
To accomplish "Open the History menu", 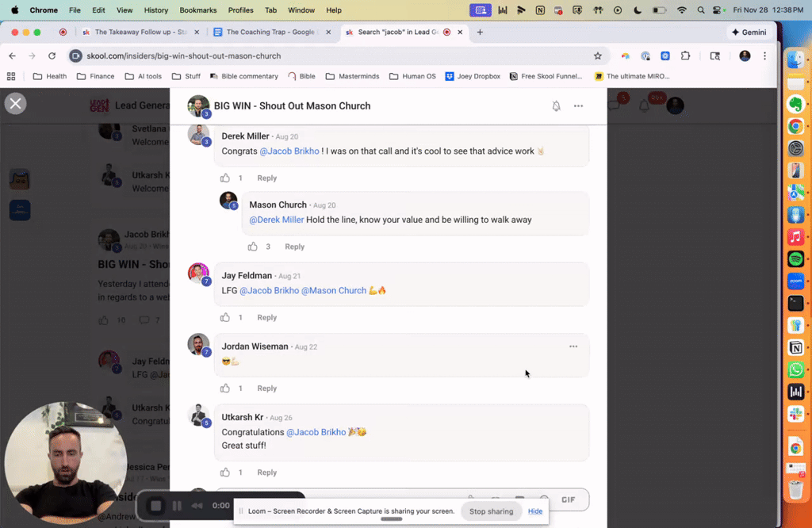I will [x=156, y=10].
